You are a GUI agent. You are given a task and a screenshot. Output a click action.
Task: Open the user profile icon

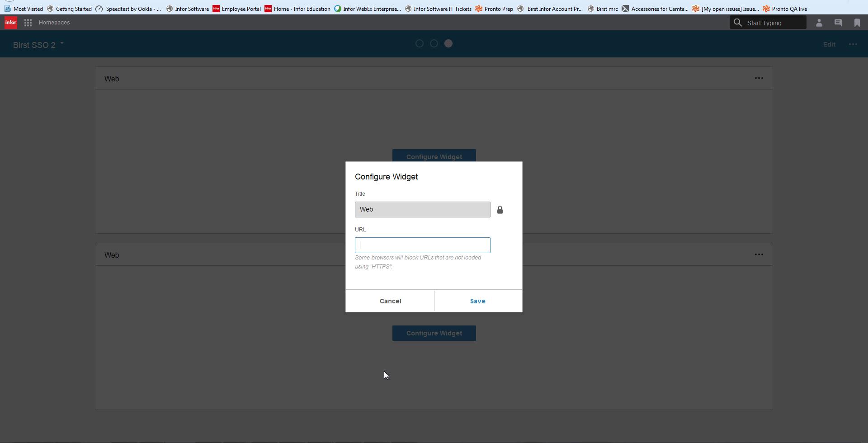(819, 23)
